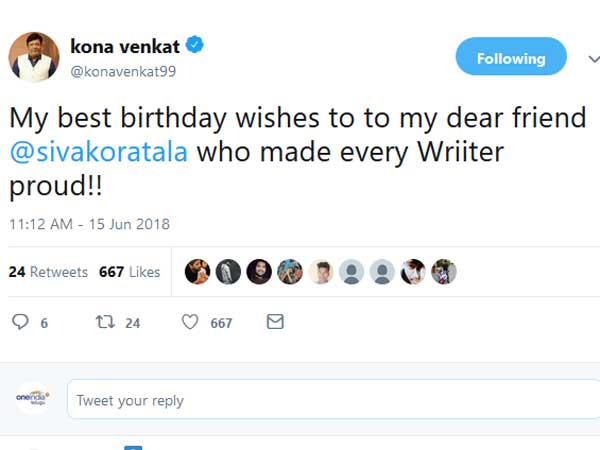This screenshot has height=450, width=600.
Task: Click the last liker's avatar
Action: (x=443, y=272)
